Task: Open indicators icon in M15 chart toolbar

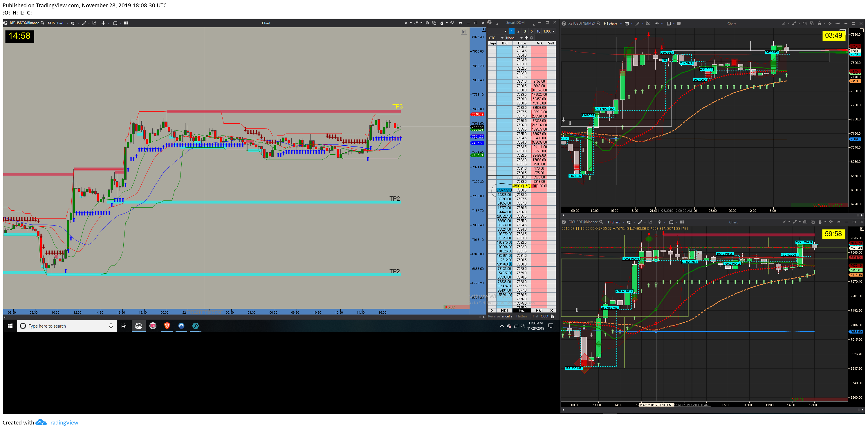Action: point(94,23)
